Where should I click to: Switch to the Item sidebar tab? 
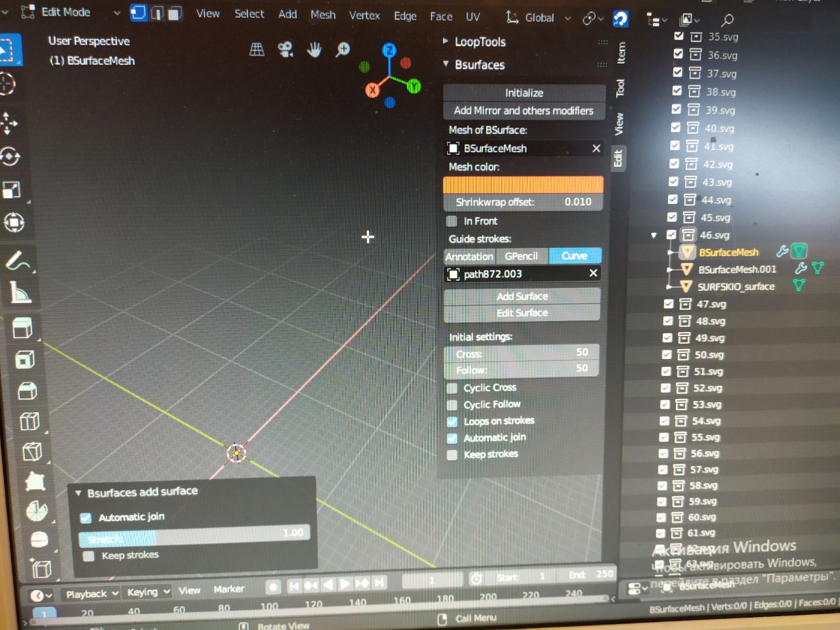[x=620, y=52]
